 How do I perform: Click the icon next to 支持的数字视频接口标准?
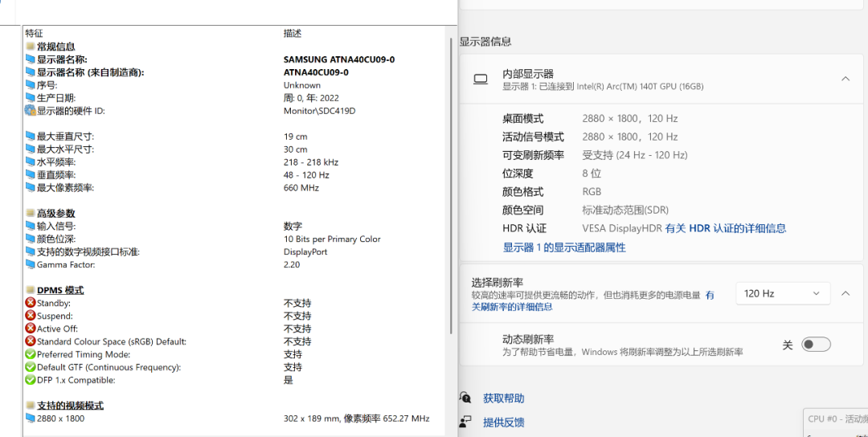pyautogui.click(x=30, y=251)
